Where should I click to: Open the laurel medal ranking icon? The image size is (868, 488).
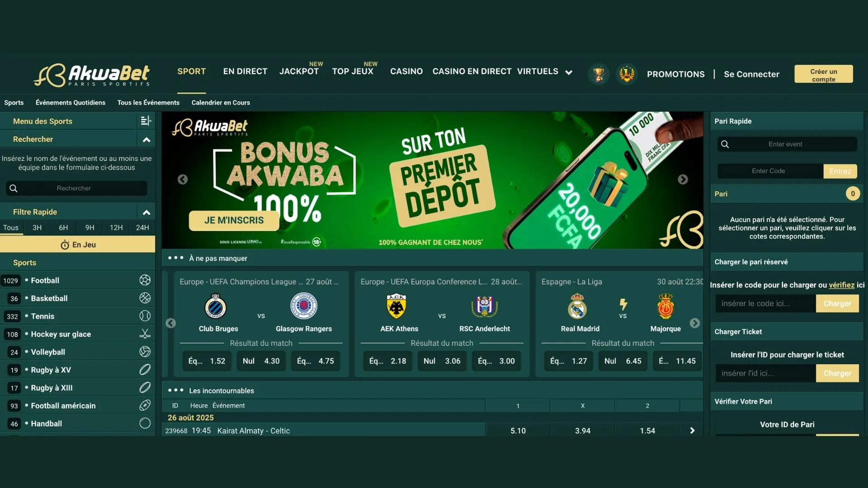(x=627, y=74)
